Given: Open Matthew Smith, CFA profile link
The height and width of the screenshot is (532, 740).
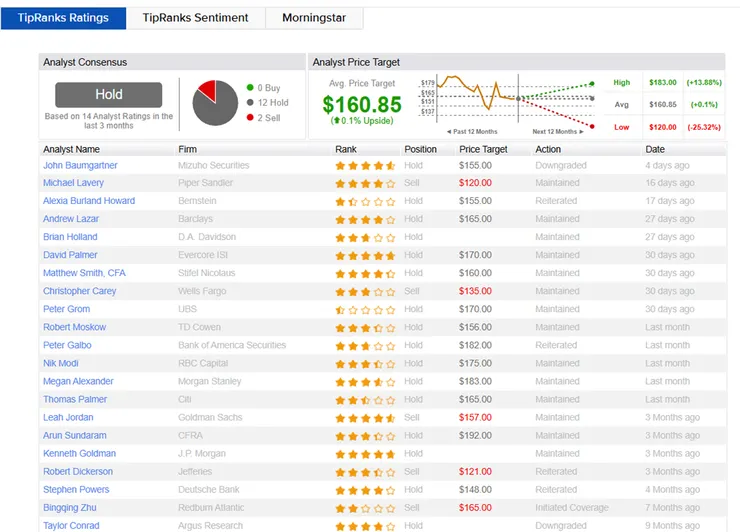Looking at the screenshot, I should pyautogui.click(x=84, y=273).
